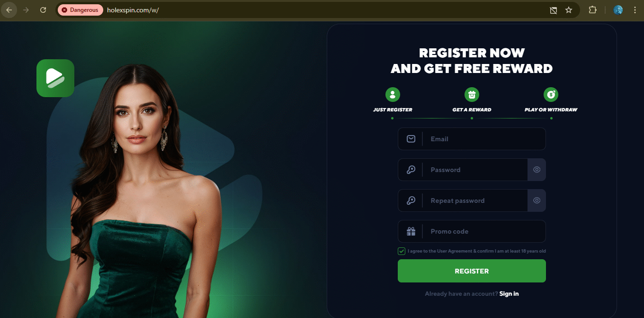Follow the Sign in link
The image size is (644, 318).
coord(509,294)
